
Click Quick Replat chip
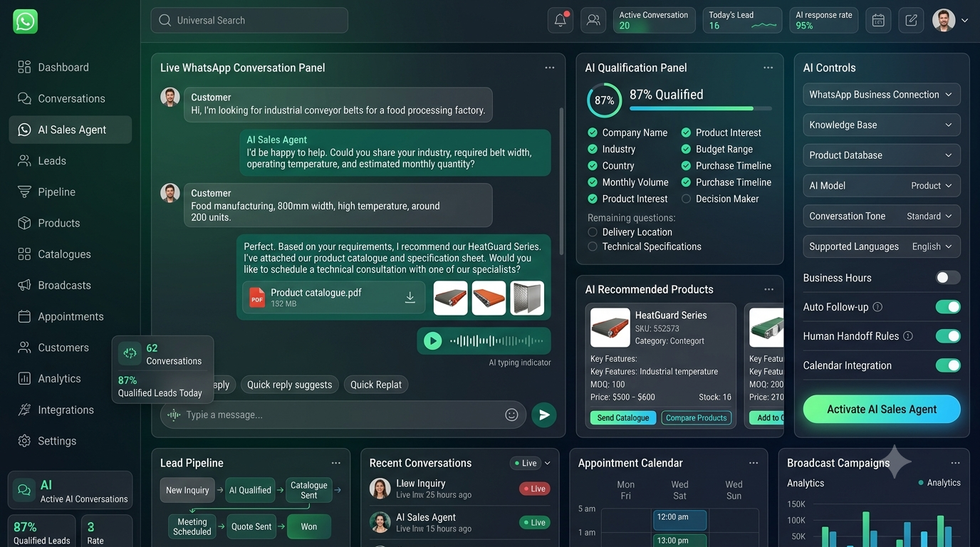(x=376, y=385)
